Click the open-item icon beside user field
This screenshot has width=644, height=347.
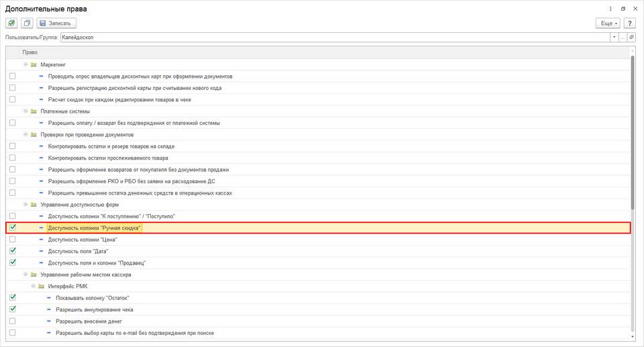[x=631, y=37]
